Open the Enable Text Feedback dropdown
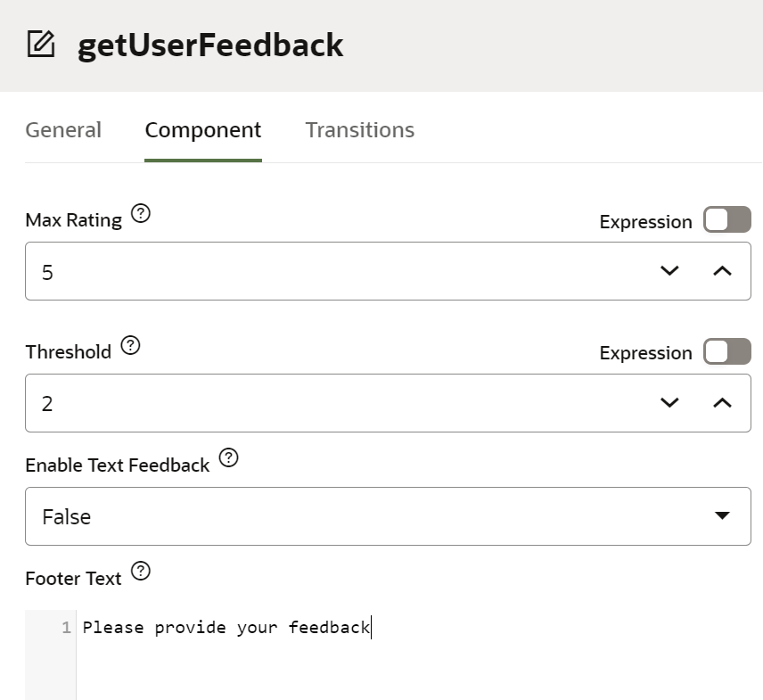763x700 pixels. [388, 516]
